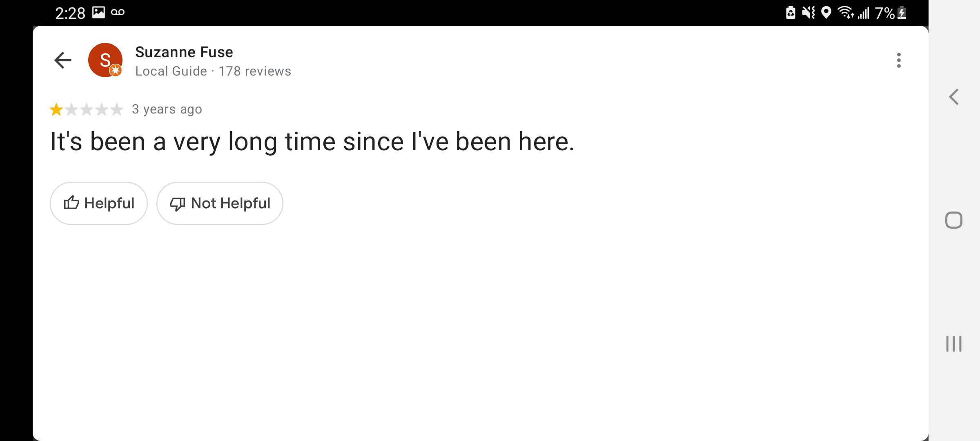Open Suzanne Fuse's orange profile avatar
Screen dimensions: 980x441
point(105,60)
